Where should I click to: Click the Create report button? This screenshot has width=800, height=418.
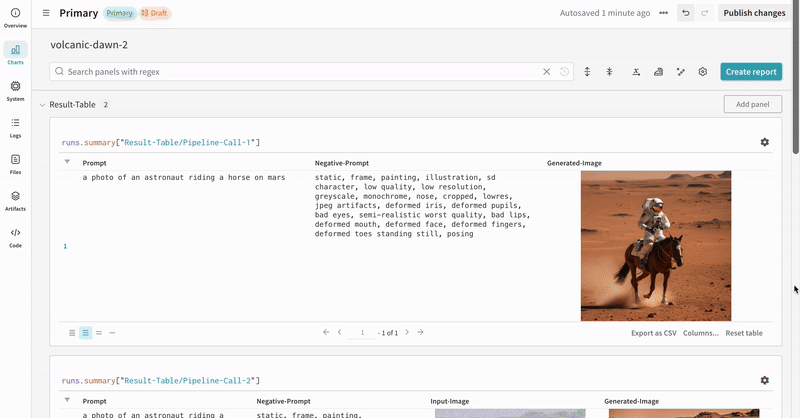[x=751, y=72]
